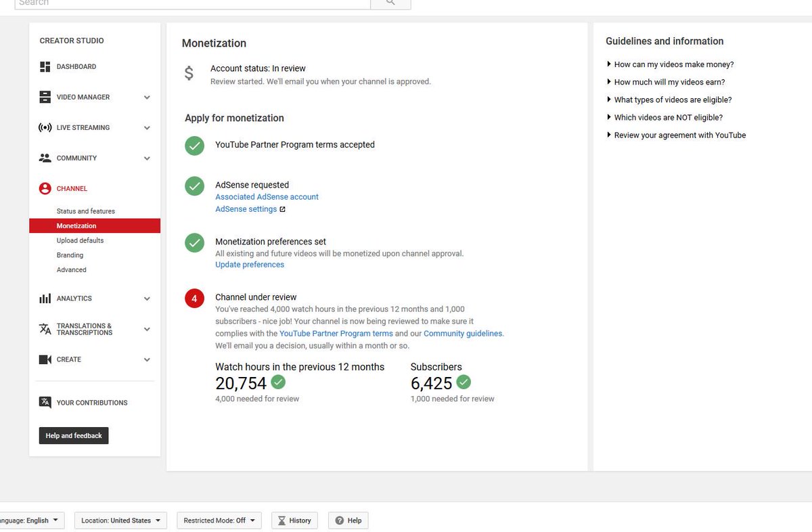812x532 pixels.
Task: Click 'Account status: In review' text
Action: coord(258,68)
